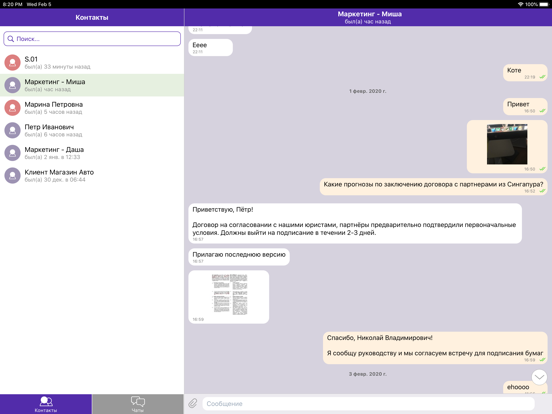Click the Контакты panel header

tap(92, 17)
